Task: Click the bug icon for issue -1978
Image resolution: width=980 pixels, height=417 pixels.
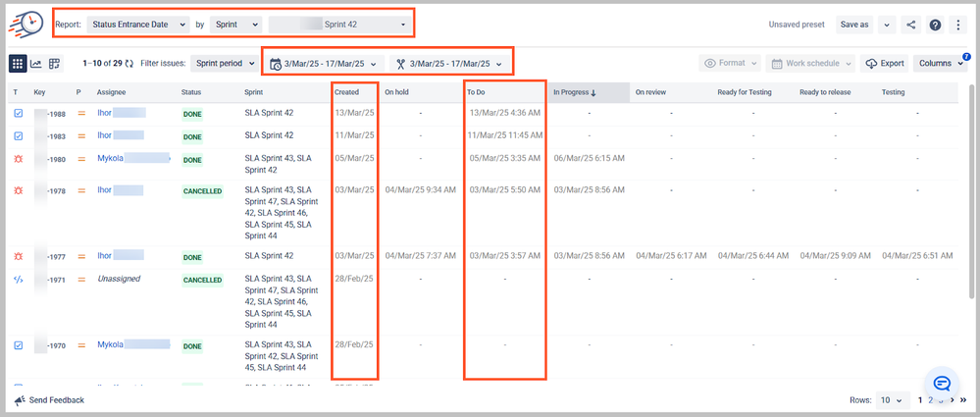Action: [x=18, y=190]
